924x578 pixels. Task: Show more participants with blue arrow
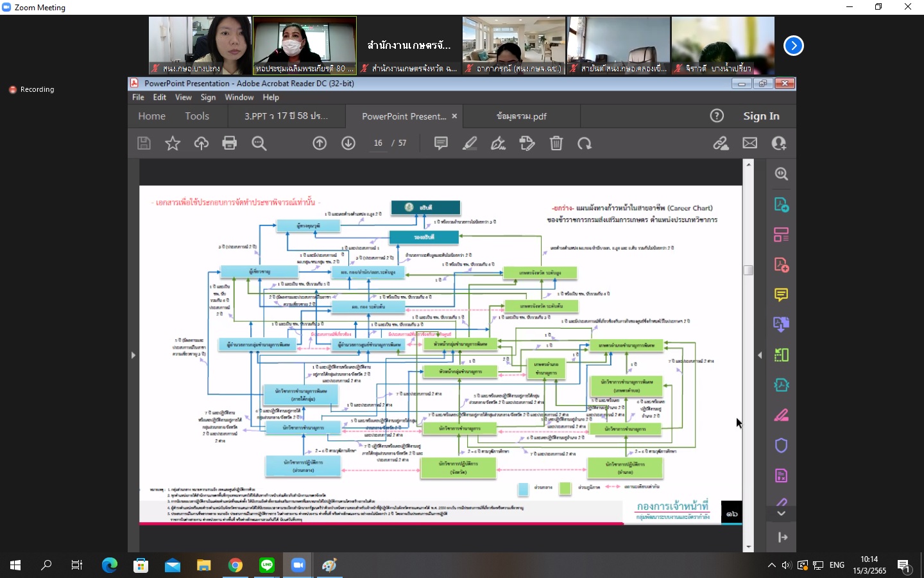(x=794, y=46)
